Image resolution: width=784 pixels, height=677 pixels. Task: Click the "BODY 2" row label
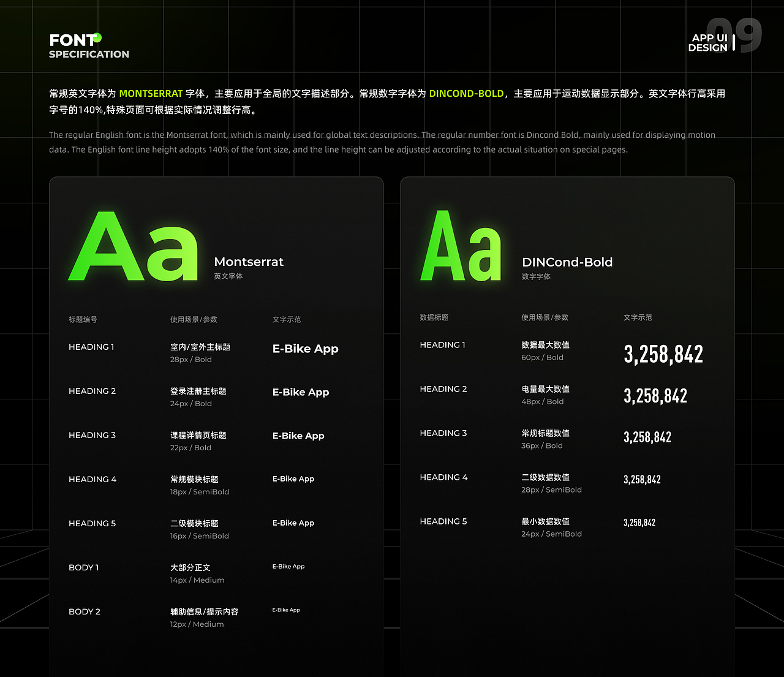[85, 611]
